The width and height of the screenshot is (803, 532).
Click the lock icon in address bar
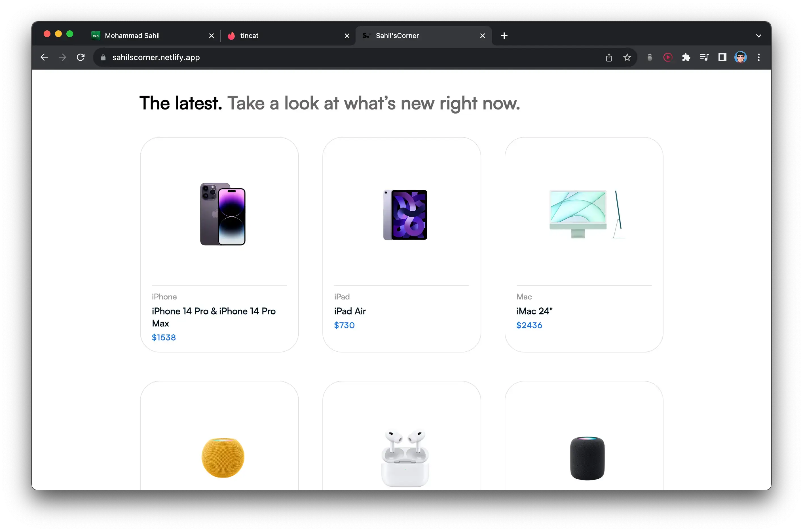click(x=103, y=57)
